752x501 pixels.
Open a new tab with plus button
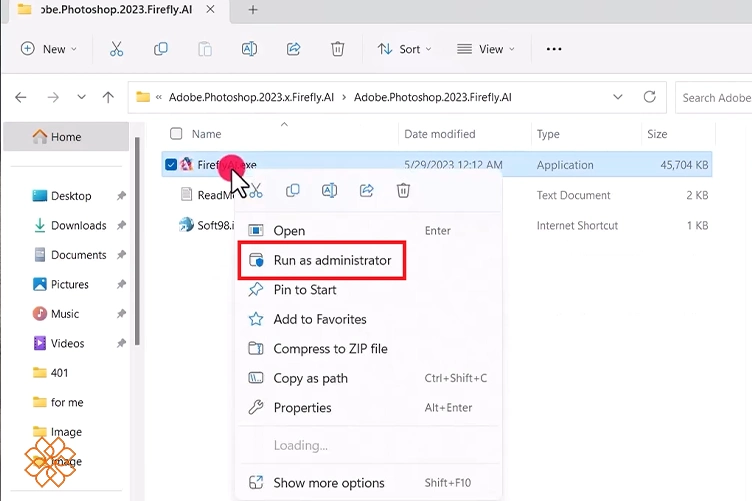(253, 10)
